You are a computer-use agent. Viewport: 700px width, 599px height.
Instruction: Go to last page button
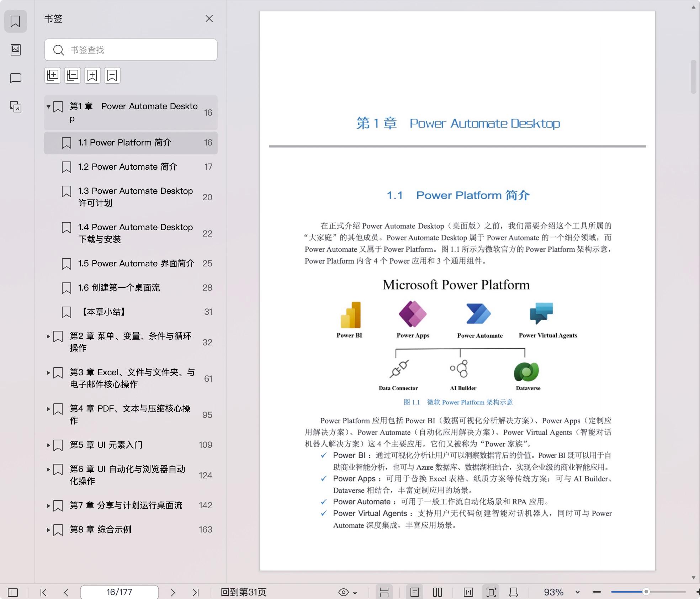[196, 592]
